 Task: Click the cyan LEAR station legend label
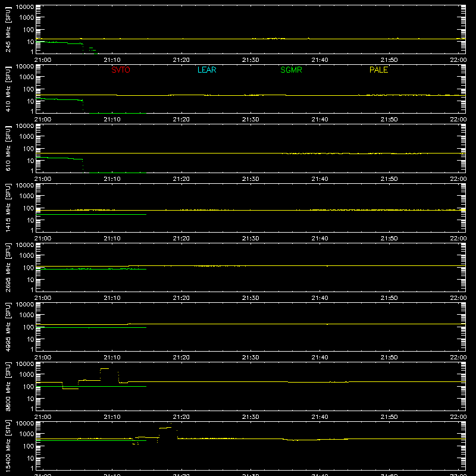(206, 70)
